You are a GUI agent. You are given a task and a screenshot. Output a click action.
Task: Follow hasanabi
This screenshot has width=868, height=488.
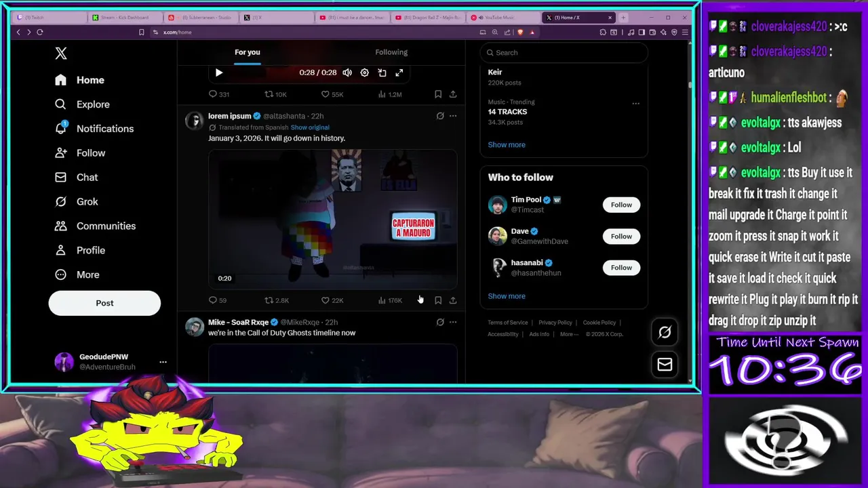point(621,268)
